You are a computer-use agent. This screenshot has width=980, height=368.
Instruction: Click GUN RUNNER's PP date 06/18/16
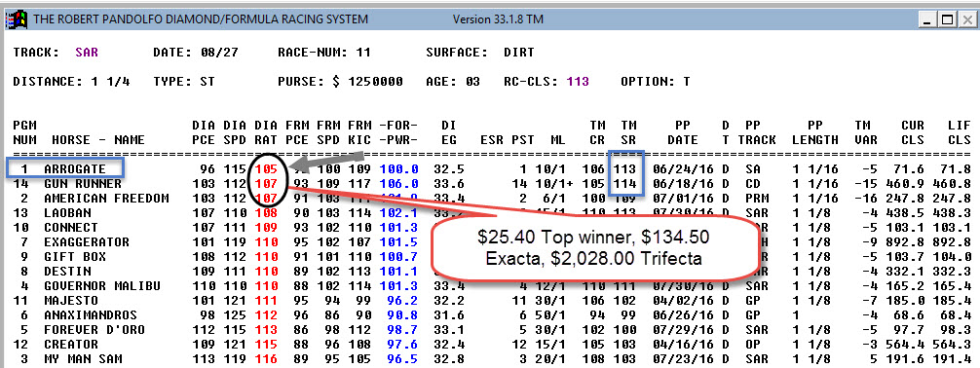point(684,184)
